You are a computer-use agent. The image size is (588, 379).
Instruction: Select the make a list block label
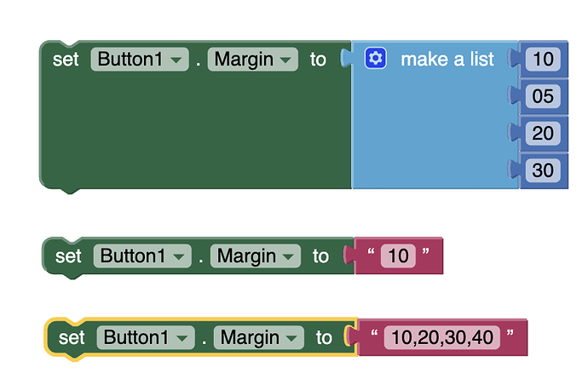(447, 60)
